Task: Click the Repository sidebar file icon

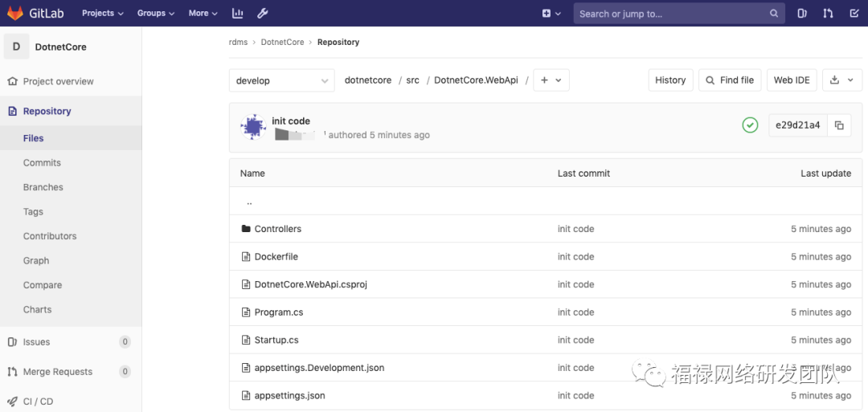Action: pos(12,111)
